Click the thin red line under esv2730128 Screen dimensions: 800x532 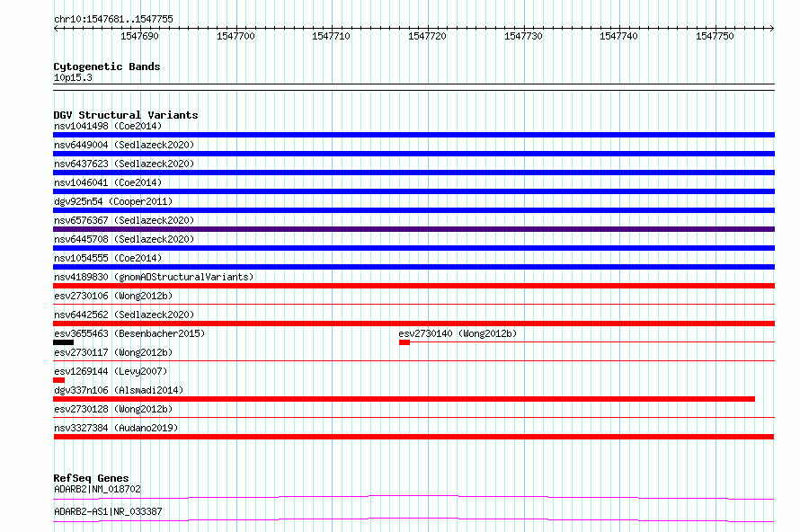click(x=413, y=418)
